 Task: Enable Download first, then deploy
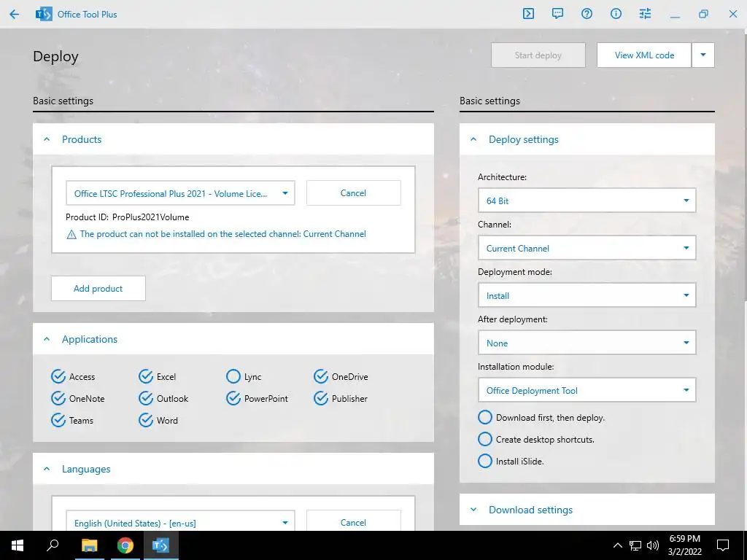point(485,418)
